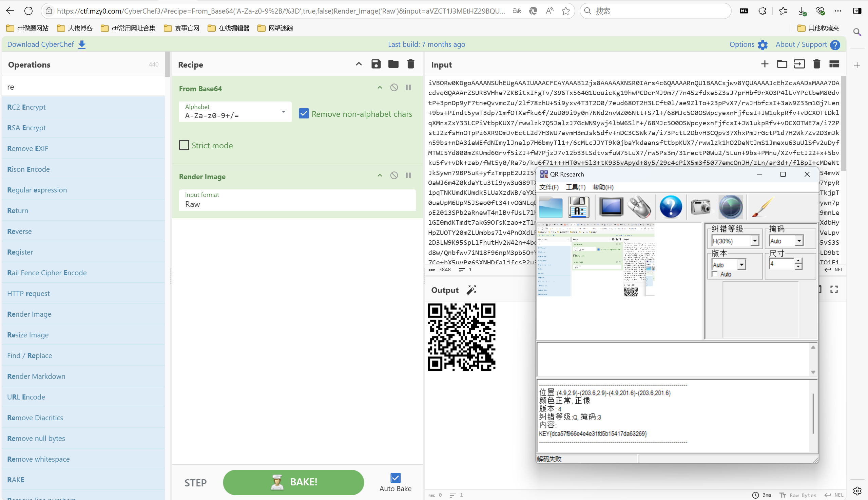Click the Operations list scrollbar
The image size is (868, 500).
coord(168,64)
